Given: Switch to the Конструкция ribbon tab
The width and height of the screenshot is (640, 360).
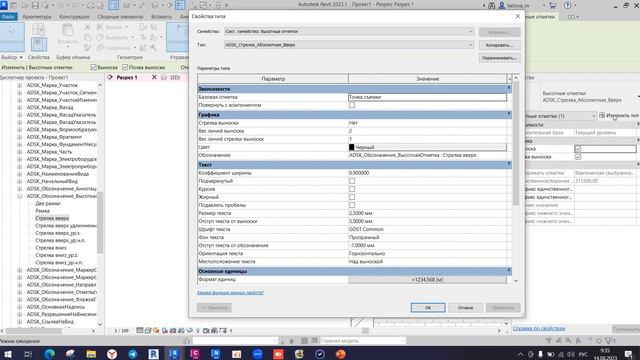Looking at the screenshot, I should (74, 17).
